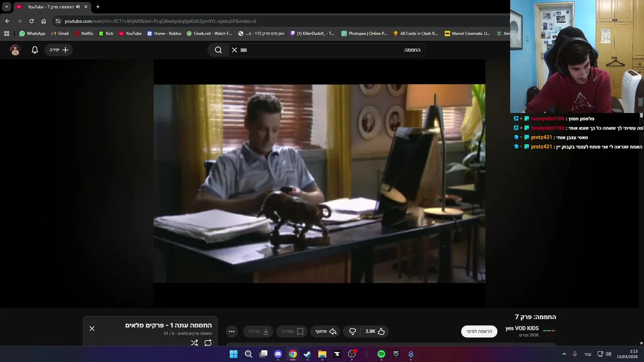Open the Chrome apps grid in bookmarks bar

pyautogui.click(x=7, y=33)
